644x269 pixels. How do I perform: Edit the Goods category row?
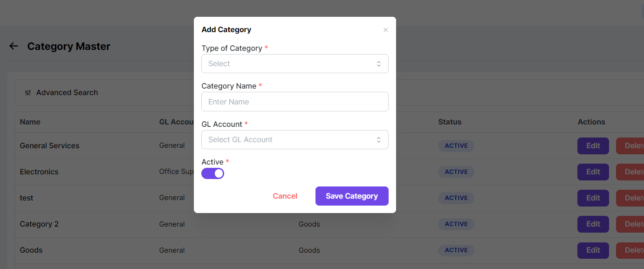point(593,250)
